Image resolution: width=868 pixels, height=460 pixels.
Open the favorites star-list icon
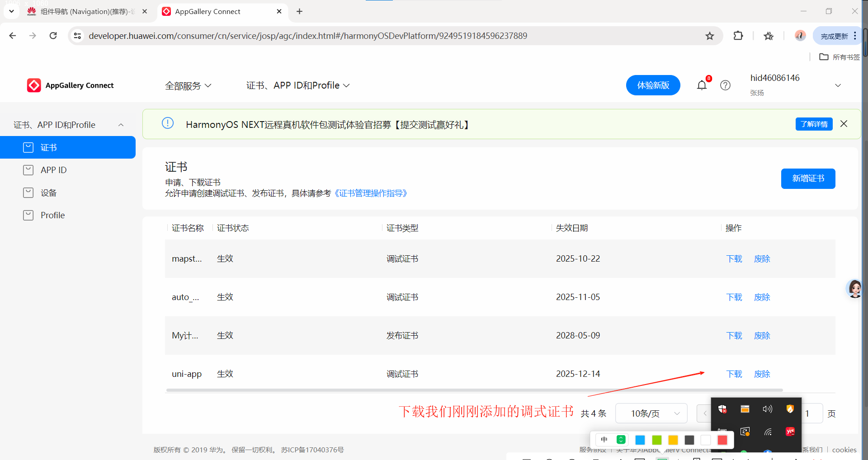pos(769,36)
